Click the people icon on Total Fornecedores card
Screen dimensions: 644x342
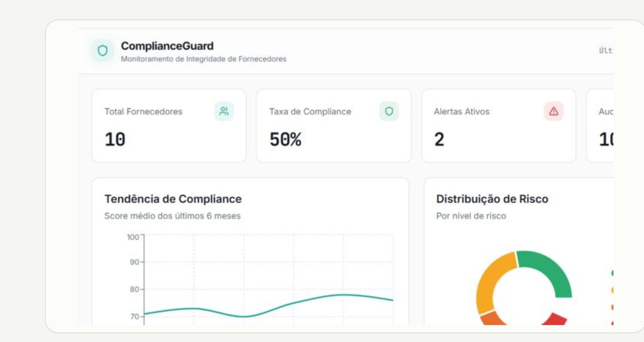pos(224,111)
